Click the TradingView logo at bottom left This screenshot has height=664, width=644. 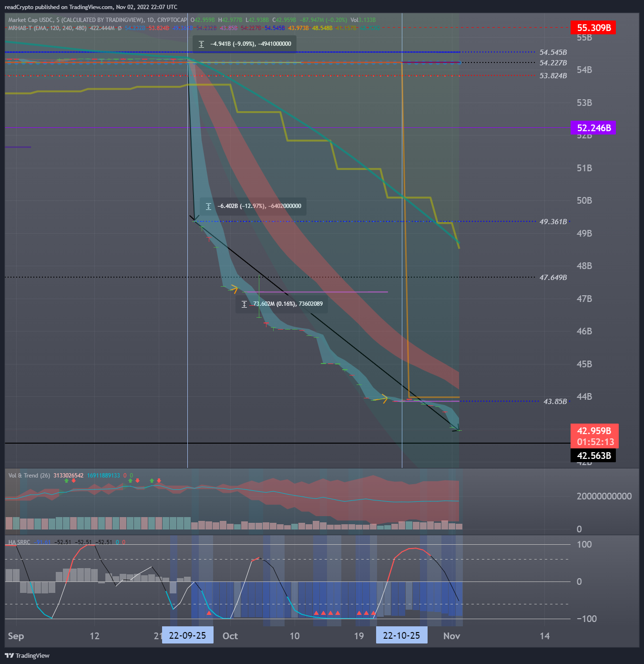[27, 655]
